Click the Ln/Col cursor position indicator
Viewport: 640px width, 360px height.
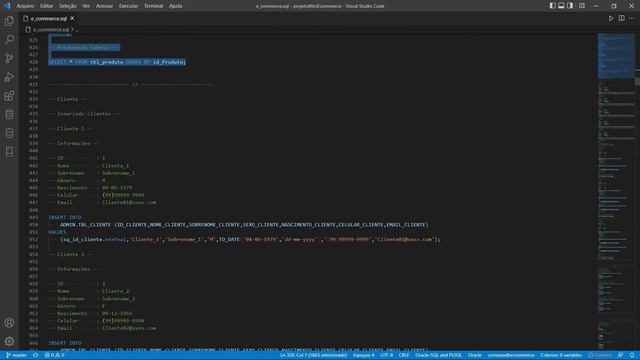313,356
